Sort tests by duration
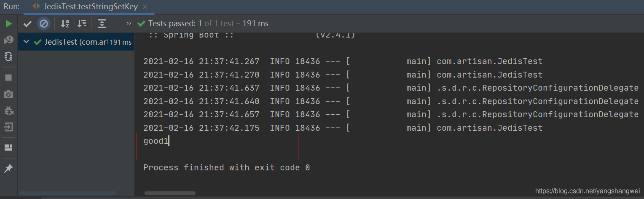 tap(81, 24)
